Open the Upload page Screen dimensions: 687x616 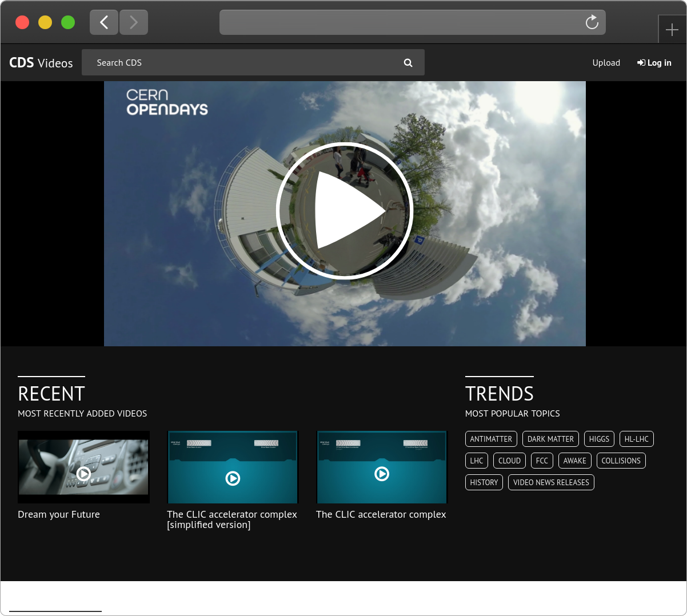coord(606,63)
